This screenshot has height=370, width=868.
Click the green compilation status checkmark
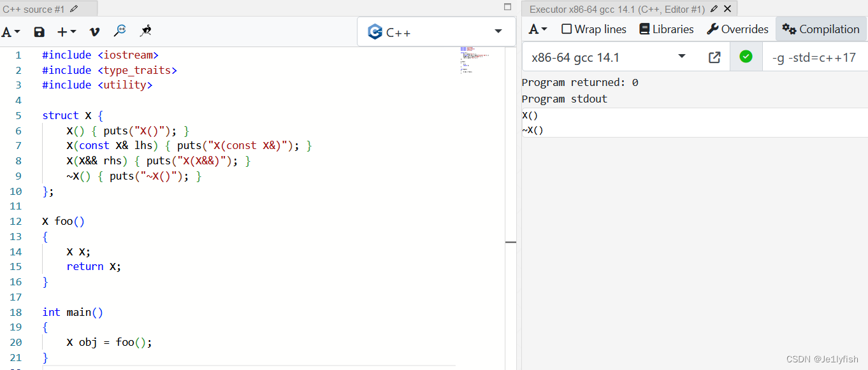(x=746, y=56)
